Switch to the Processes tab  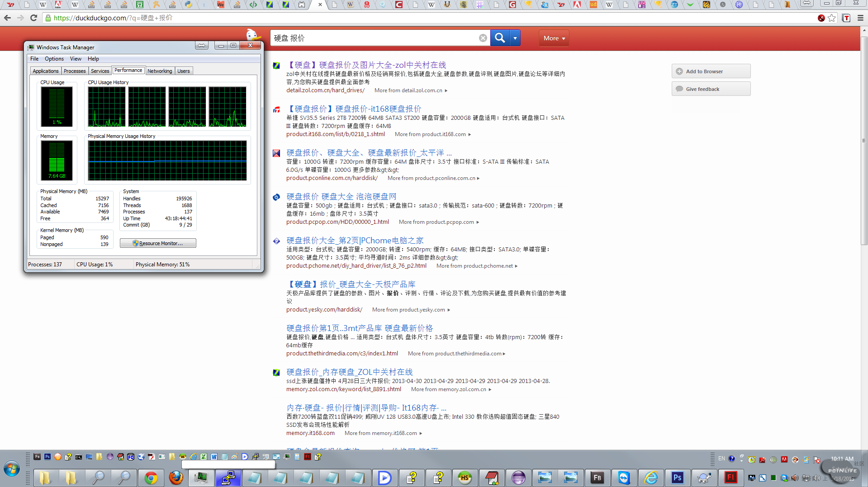pos(75,71)
